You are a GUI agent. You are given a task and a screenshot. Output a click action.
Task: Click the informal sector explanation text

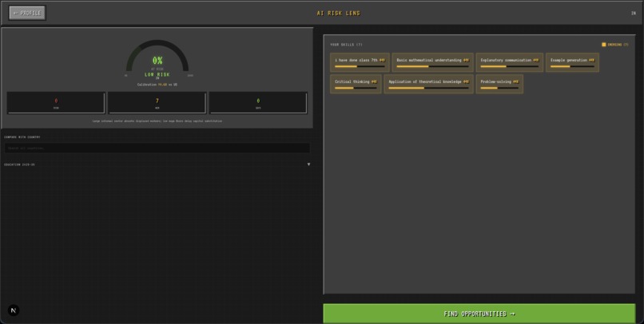pos(157,121)
